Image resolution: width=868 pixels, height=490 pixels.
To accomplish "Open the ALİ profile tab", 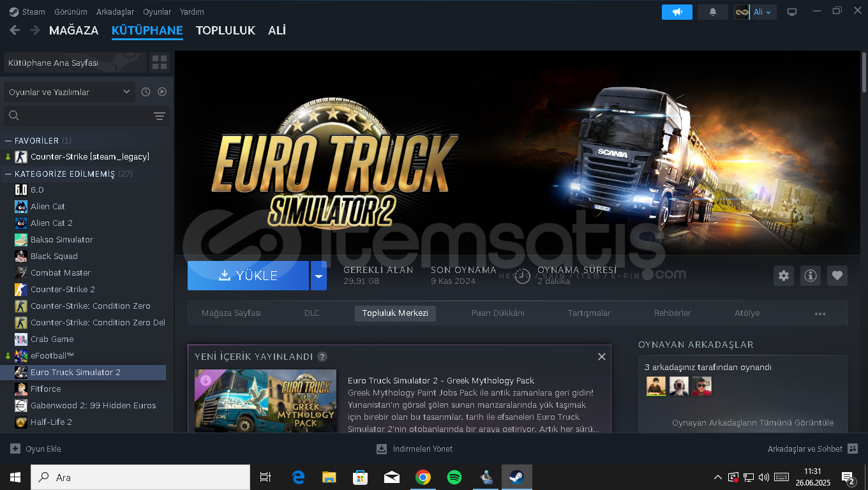I will (x=277, y=30).
